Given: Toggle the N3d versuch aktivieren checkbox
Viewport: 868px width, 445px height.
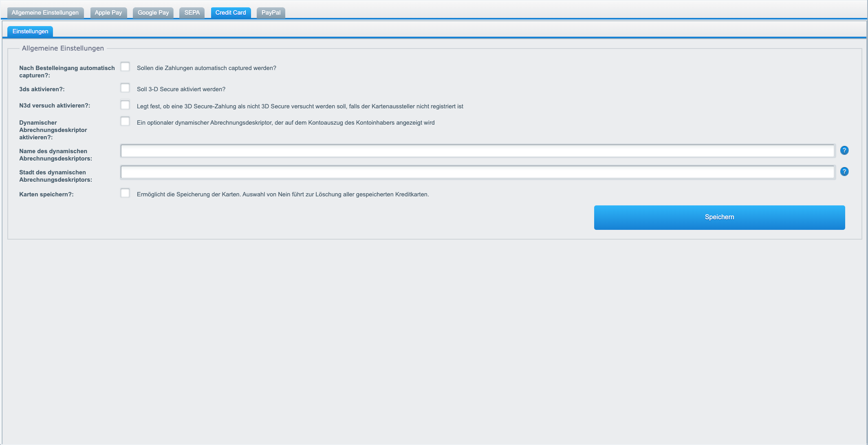Looking at the screenshot, I should (x=125, y=105).
